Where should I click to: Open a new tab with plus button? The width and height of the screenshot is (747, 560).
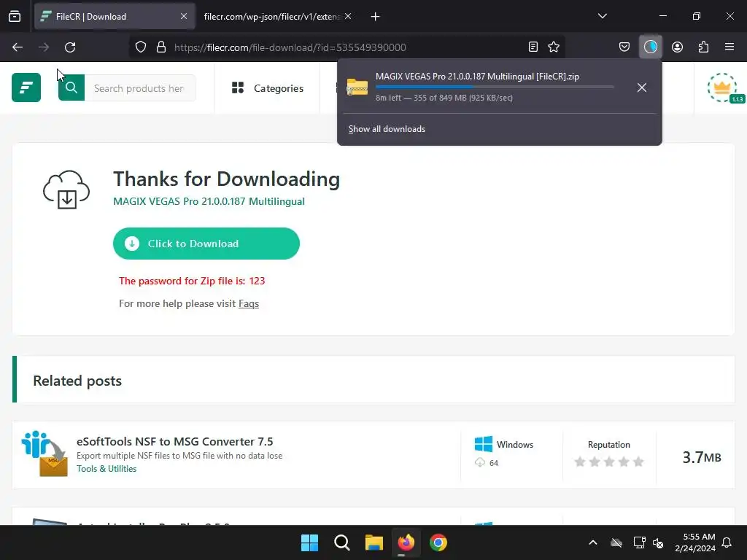coord(376,17)
